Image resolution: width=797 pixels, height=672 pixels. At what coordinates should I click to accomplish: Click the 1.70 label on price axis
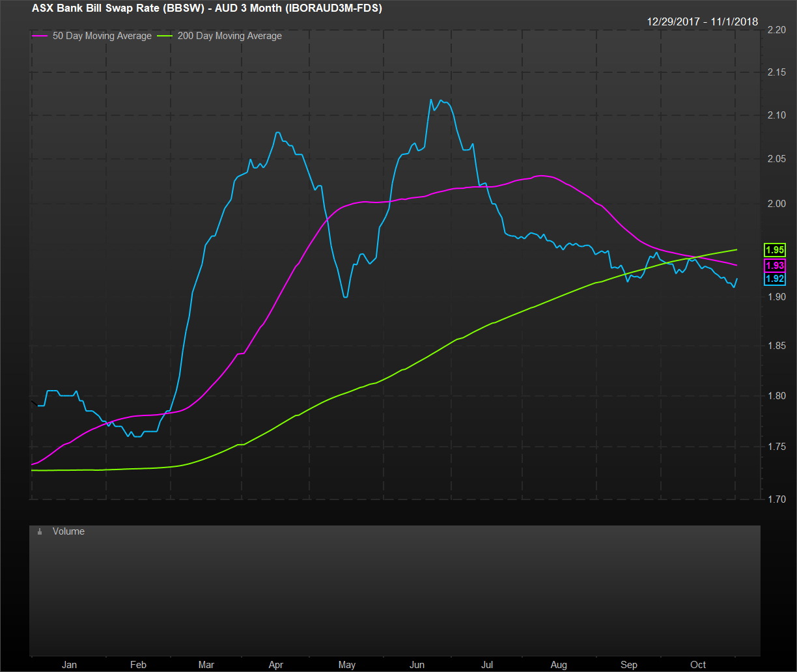coord(776,499)
